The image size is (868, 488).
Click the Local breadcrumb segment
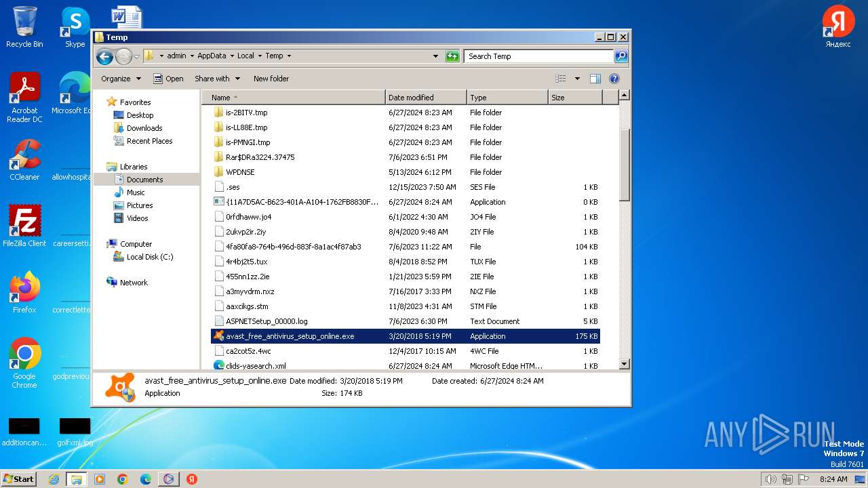(245, 56)
